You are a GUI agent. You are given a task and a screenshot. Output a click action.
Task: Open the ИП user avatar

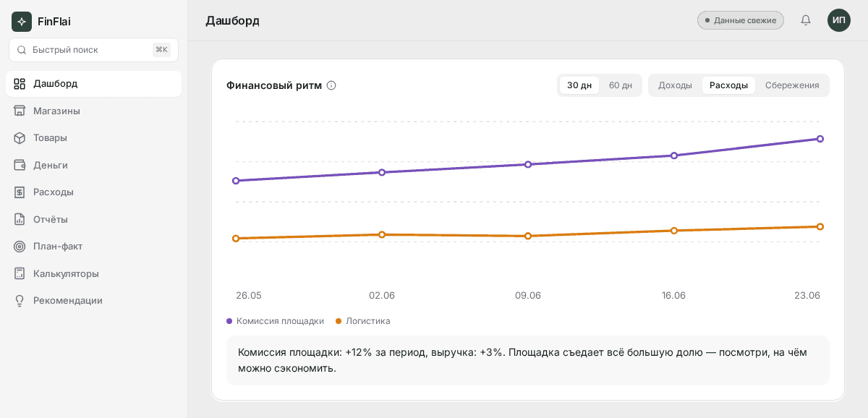pyautogui.click(x=839, y=20)
